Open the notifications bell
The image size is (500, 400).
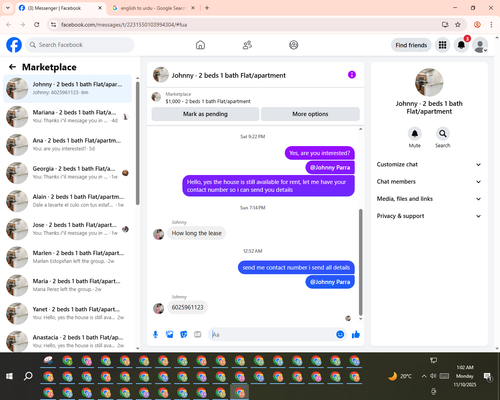[461, 45]
